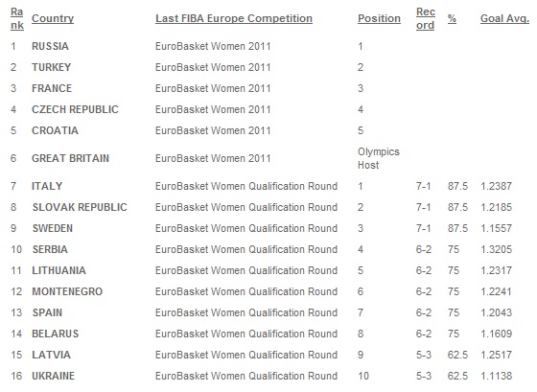
Task: Click CZECH REPUBLIC in the table
Action: pyautogui.click(x=75, y=109)
